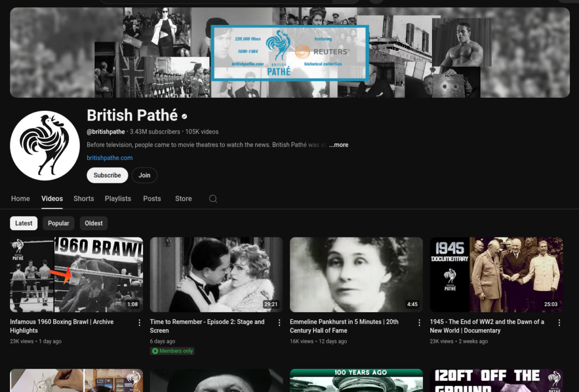Sort videos by Oldest
Image resolution: width=579 pixels, height=392 pixels.
[94, 223]
